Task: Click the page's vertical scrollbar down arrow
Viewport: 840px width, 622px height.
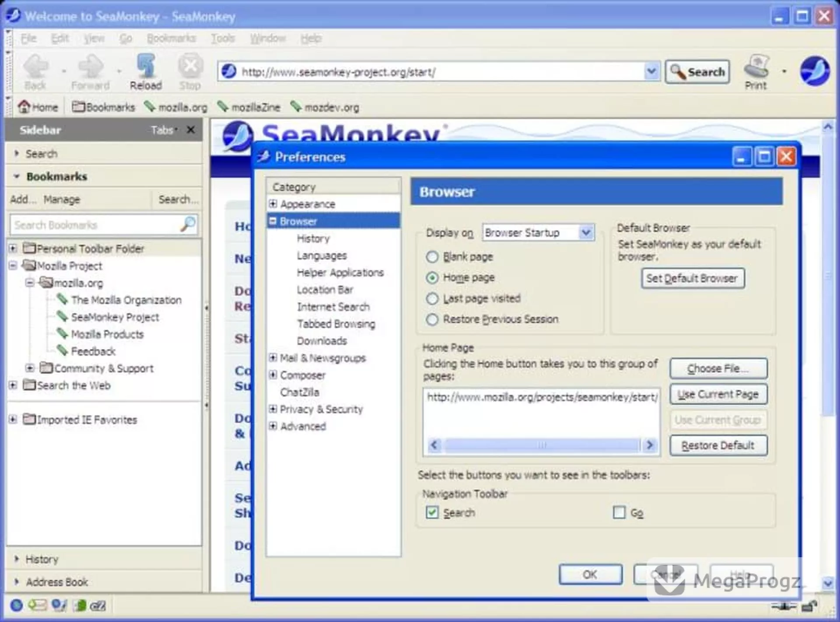Action: (x=828, y=583)
